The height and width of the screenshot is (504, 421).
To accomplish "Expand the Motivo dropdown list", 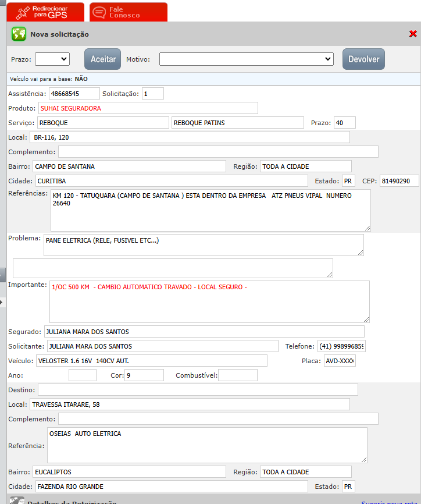I will pos(246,59).
